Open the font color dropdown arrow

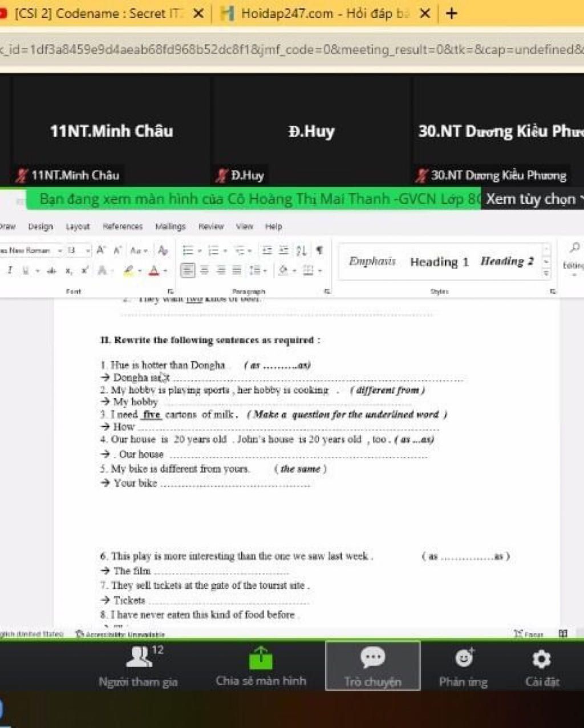point(165,271)
